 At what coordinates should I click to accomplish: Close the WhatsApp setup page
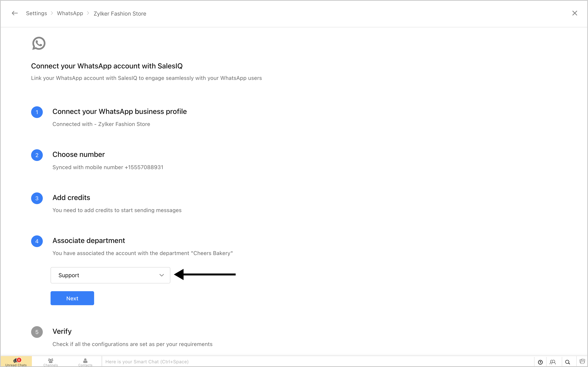(x=574, y=13)
